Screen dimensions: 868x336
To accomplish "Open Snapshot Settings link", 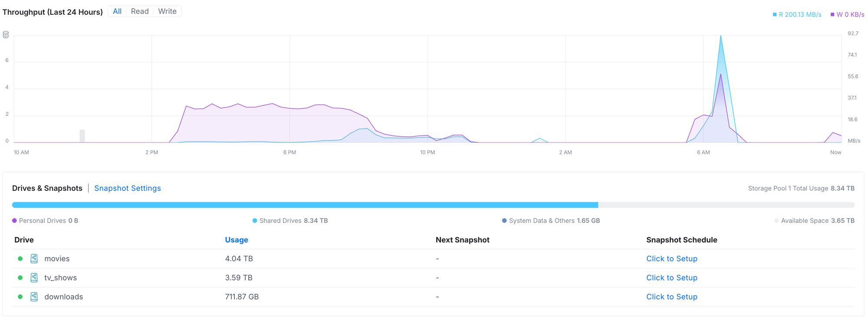I will [x=128, y=188].
